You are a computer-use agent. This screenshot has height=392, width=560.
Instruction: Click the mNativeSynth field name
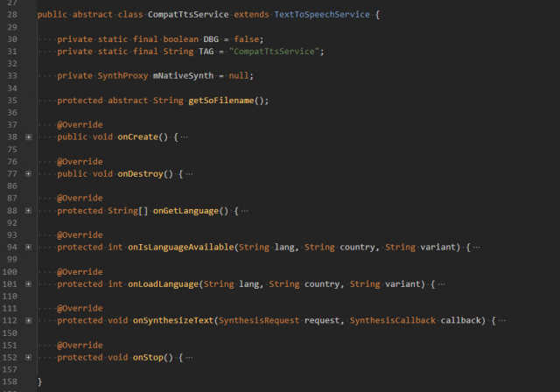[x=181, y=76]
